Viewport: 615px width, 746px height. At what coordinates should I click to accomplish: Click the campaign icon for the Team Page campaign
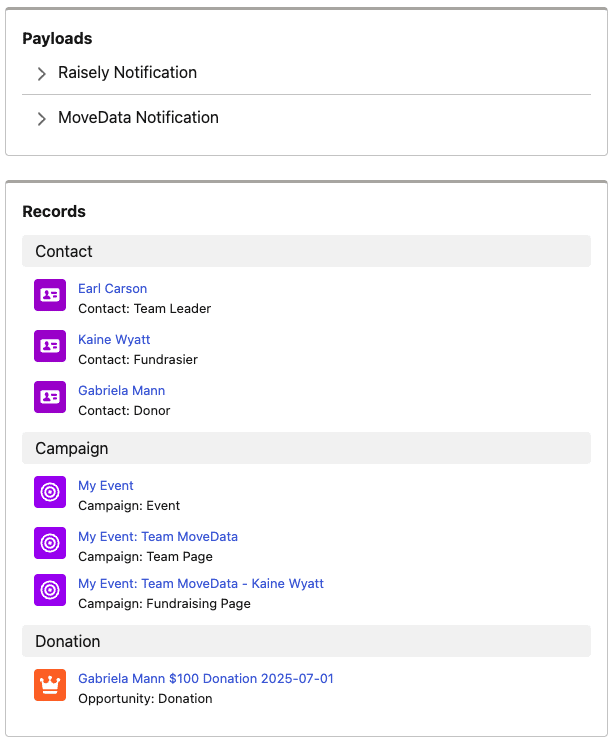(50, 543)
